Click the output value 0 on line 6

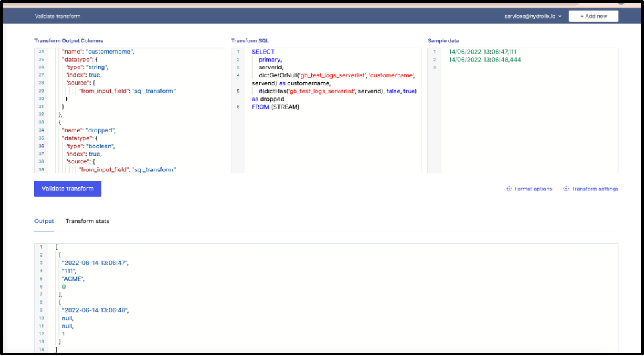pos(64,287)
